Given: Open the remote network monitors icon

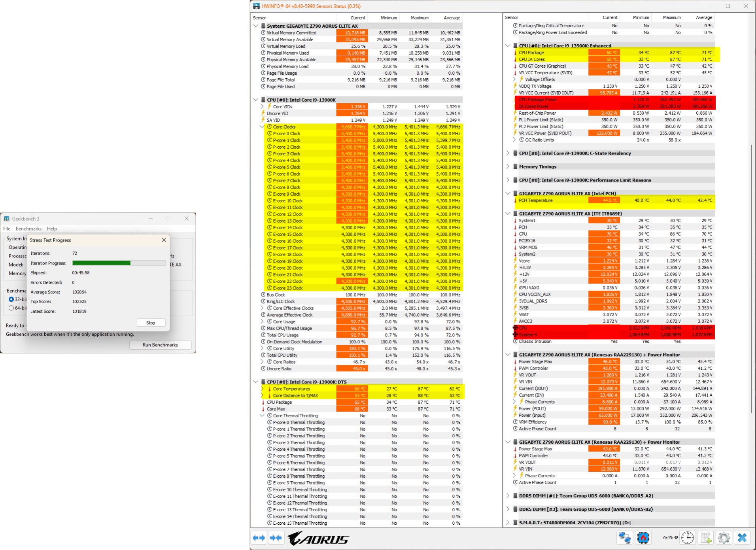Looking at the screenshot, I should coord(625,538).
